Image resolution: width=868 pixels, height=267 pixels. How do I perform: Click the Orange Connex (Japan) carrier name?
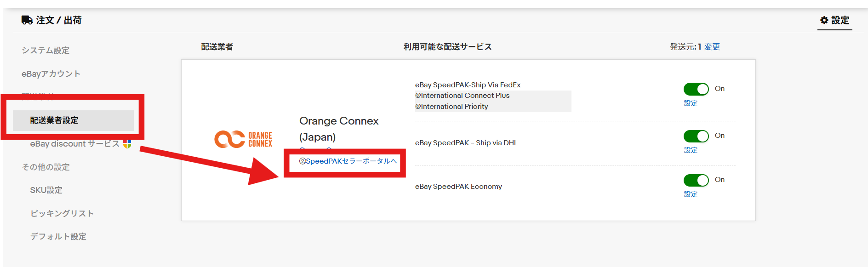click(339, 129)
